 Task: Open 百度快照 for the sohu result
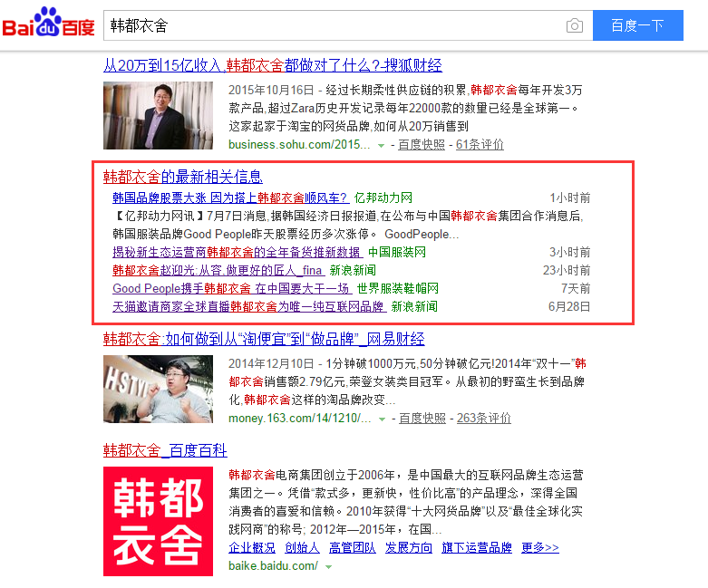[422, 144]
